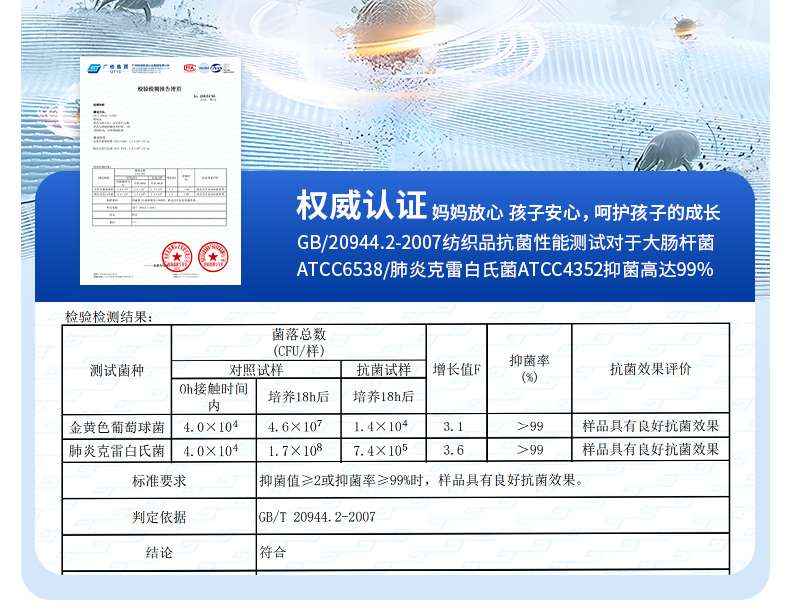The height and width of the screenshot is (612, 790).
Task: Select the 肺炎克雷白氏菌 row label
Action: coord(117,450)
